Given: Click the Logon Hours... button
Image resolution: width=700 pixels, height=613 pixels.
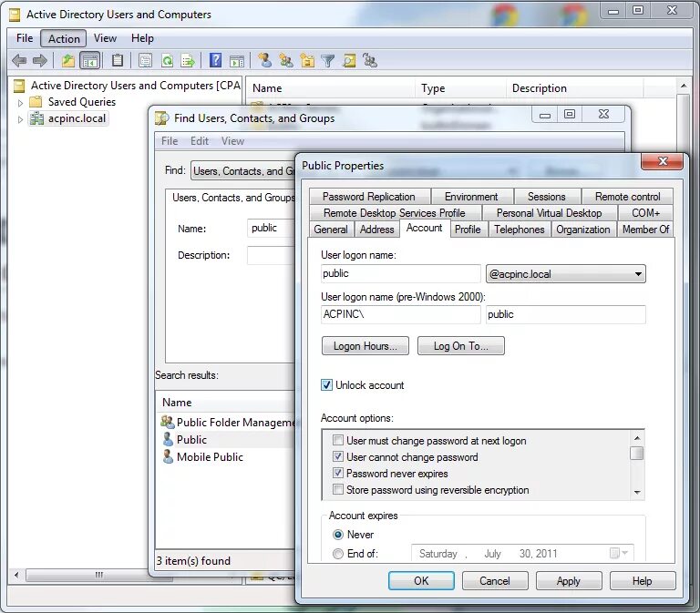Looking at the screenshot, I should (365, 346).
